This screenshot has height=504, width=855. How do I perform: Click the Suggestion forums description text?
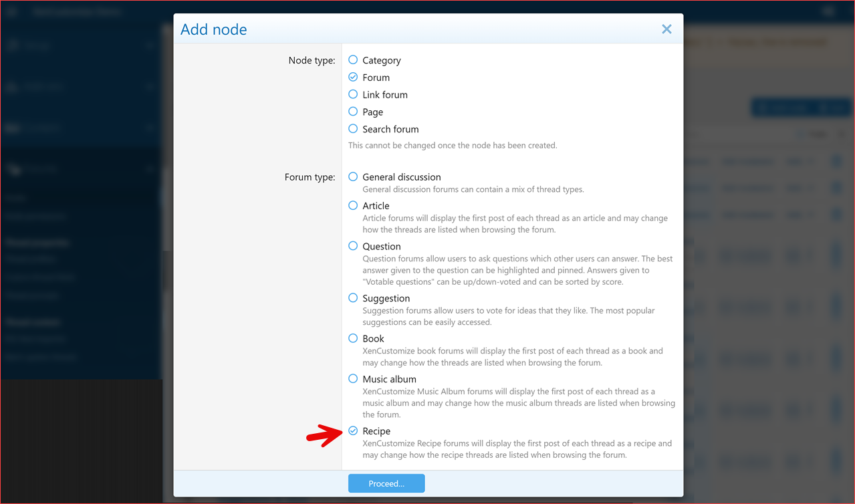[x=508, y=316]
